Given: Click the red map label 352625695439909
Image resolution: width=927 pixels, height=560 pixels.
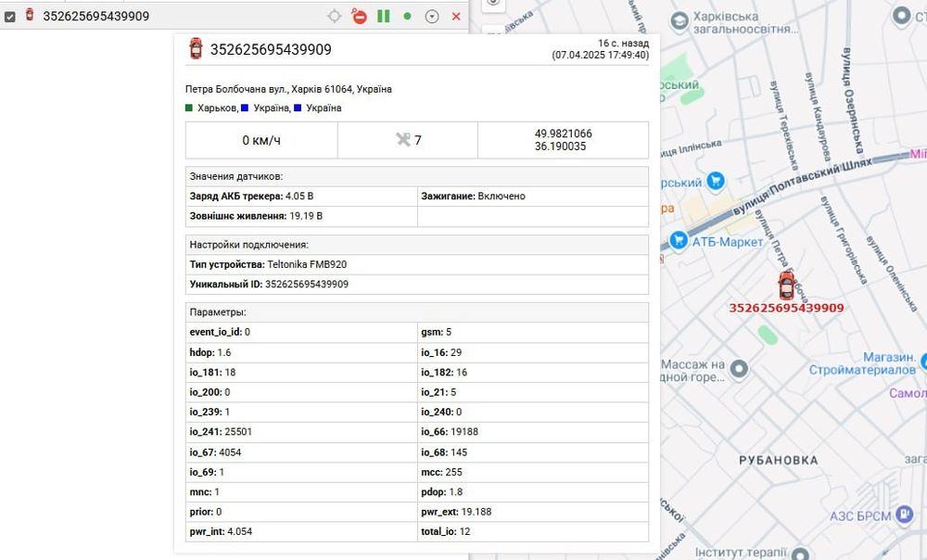Looking at the screenshot, I should click(786, 308).
